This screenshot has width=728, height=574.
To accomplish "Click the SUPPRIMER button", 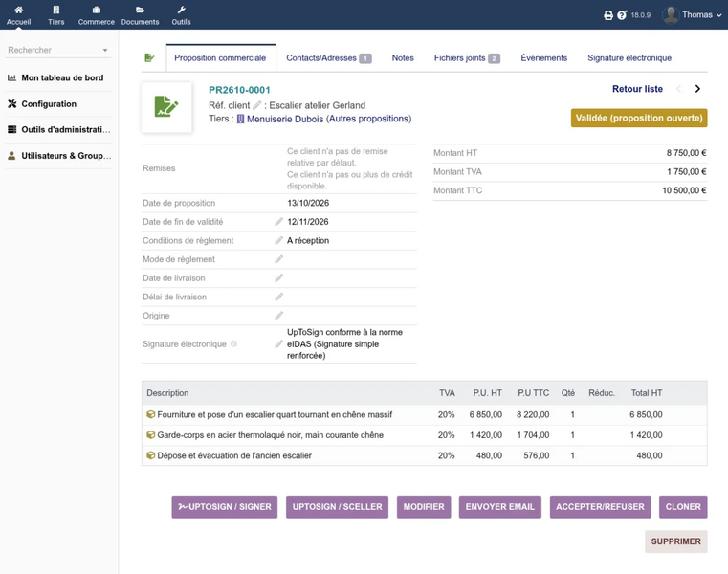I will point(676,541).
